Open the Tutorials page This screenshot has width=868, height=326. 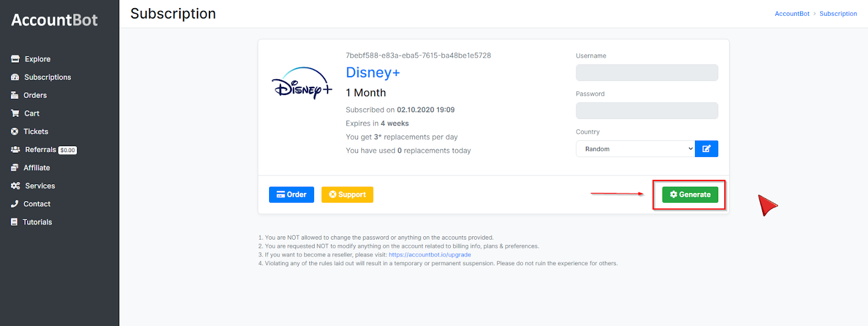coord(37,222)
